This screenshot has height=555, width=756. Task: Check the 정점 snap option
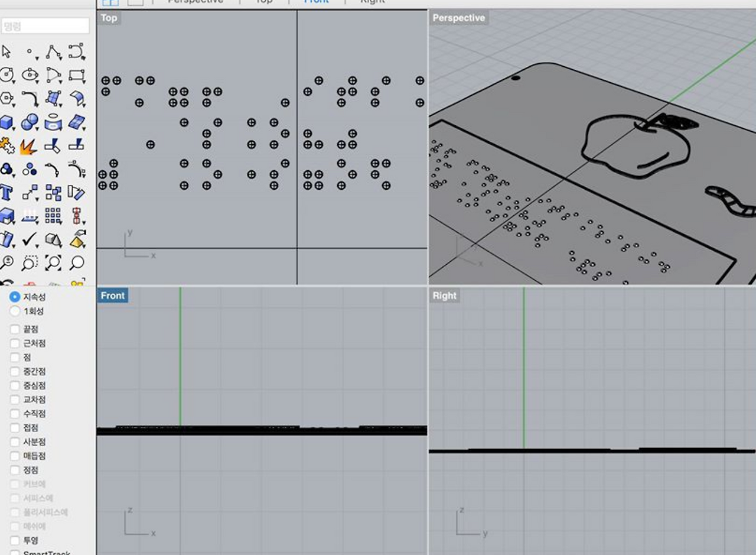point(15,470)
